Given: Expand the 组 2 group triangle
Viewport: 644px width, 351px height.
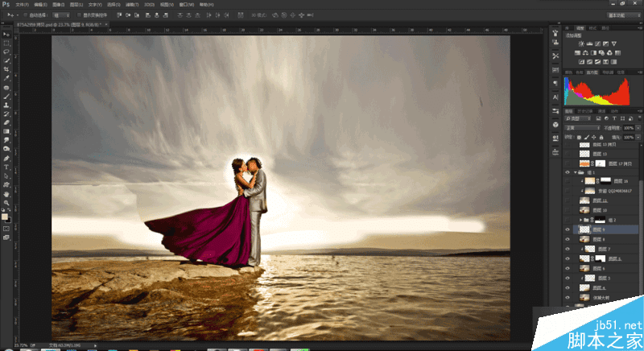Looking at the screenshot, I should (x=580, y=220).
